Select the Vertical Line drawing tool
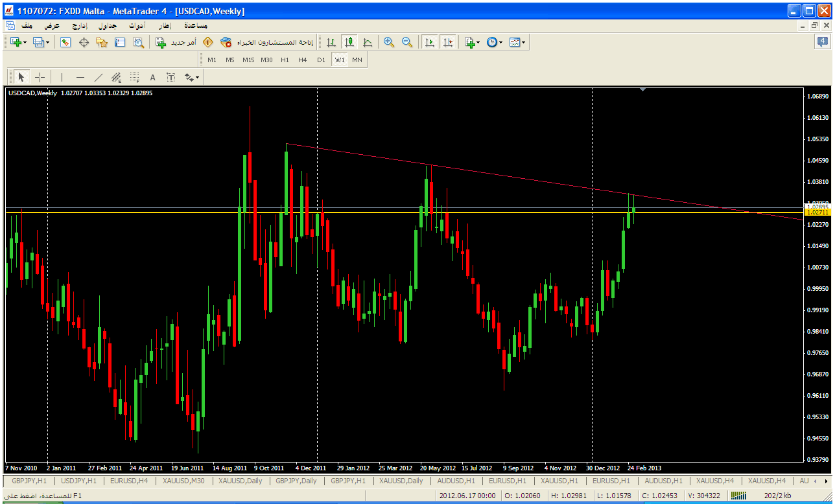Viewport: 835px width, 504px height. pyautogui.click(x=62, y=77)
